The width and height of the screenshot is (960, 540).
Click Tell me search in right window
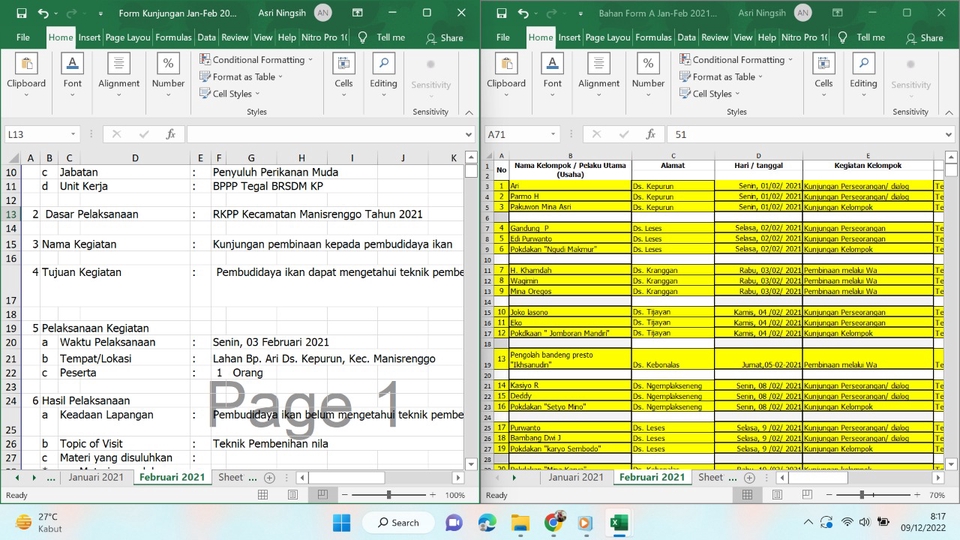pos(862,37)
